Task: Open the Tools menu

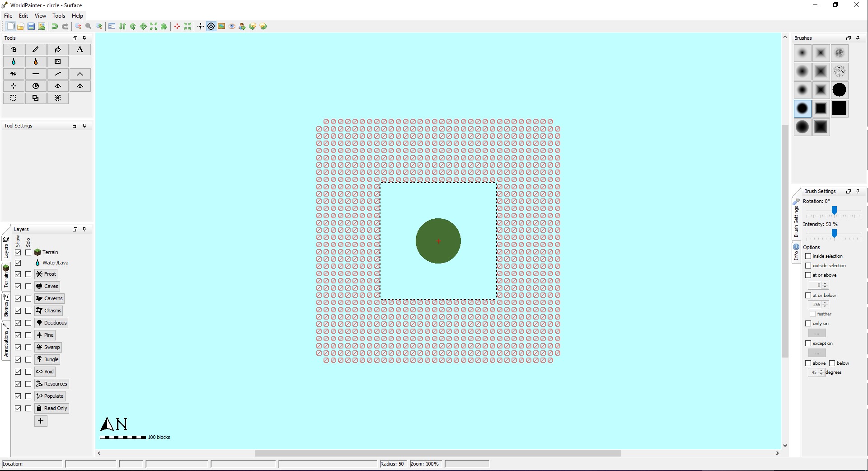Action: pyautogui.click(x=59, y=15)
